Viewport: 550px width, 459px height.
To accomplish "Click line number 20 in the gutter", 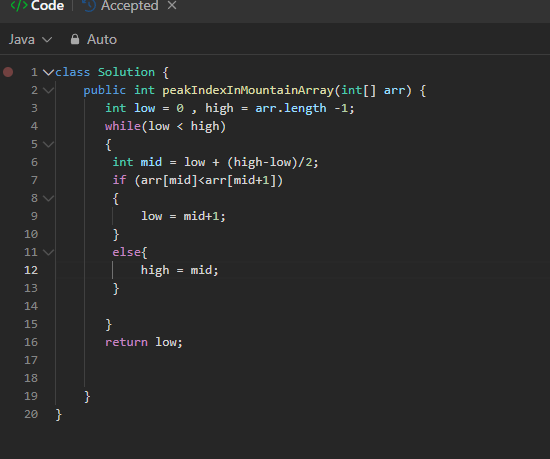I will (x=31, y=414).
